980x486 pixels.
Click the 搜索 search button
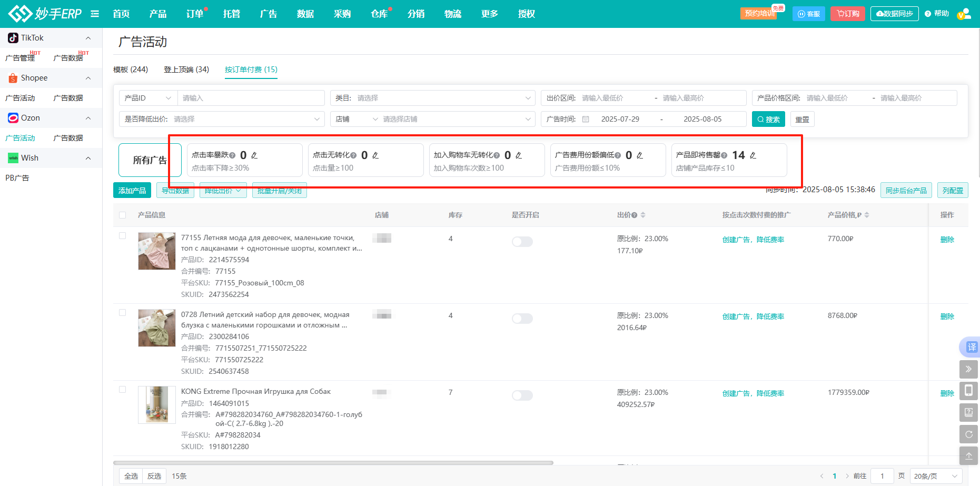click(768, 120)
